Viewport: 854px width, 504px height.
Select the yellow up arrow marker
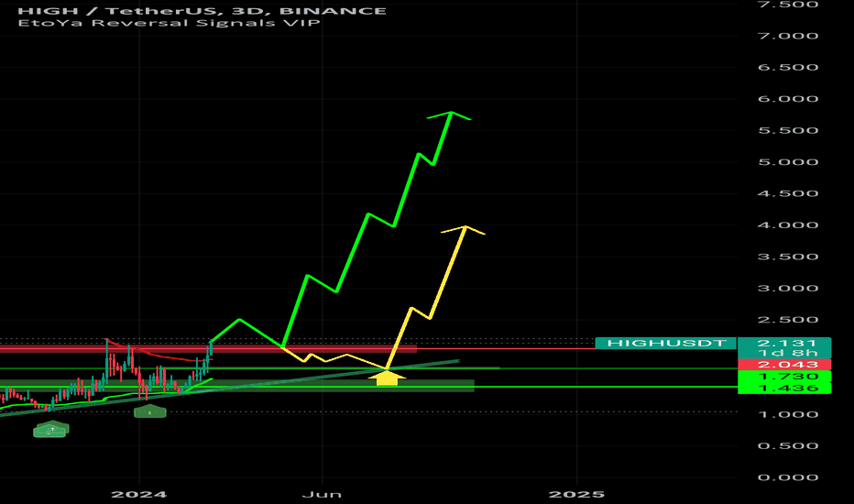pyautogui.click(x=387, y=378)
